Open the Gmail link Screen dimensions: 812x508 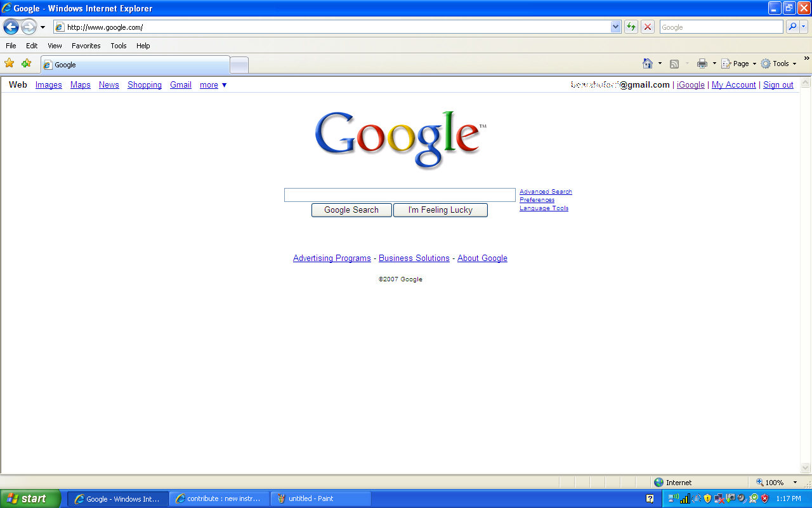(181, 85)
